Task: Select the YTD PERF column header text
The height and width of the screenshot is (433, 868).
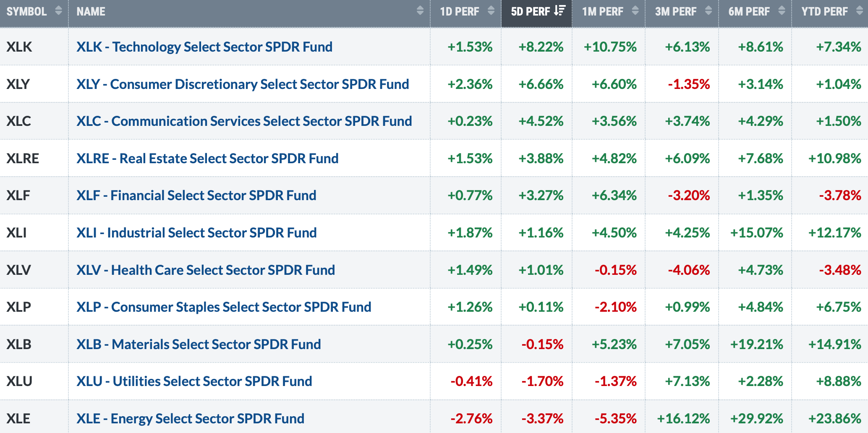Action: pyautogui.click(x=824, y=11)
